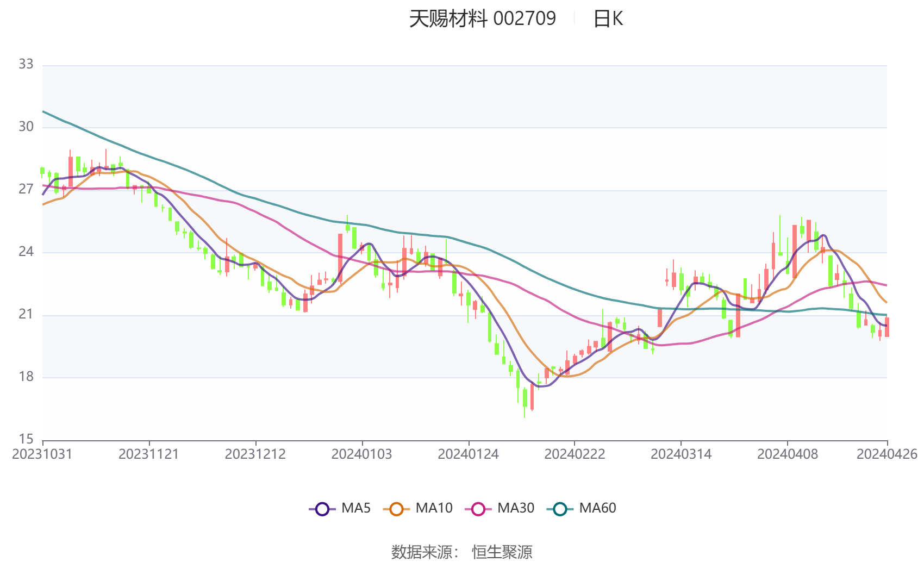This screenshot has height=562, width=924.
Task: Click the MA30 legend text label
Action: coord(516,508)
